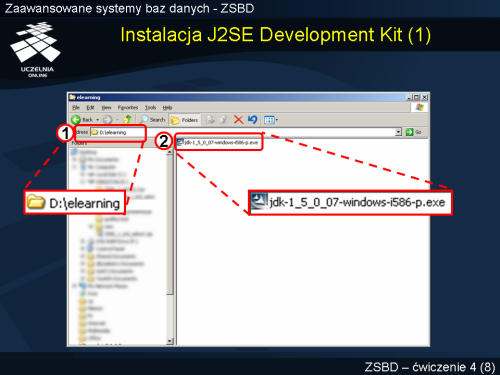Click the elearning folder icon in the title bar
The width and height of the screenshot is (500, 375).
coord(72,97)
